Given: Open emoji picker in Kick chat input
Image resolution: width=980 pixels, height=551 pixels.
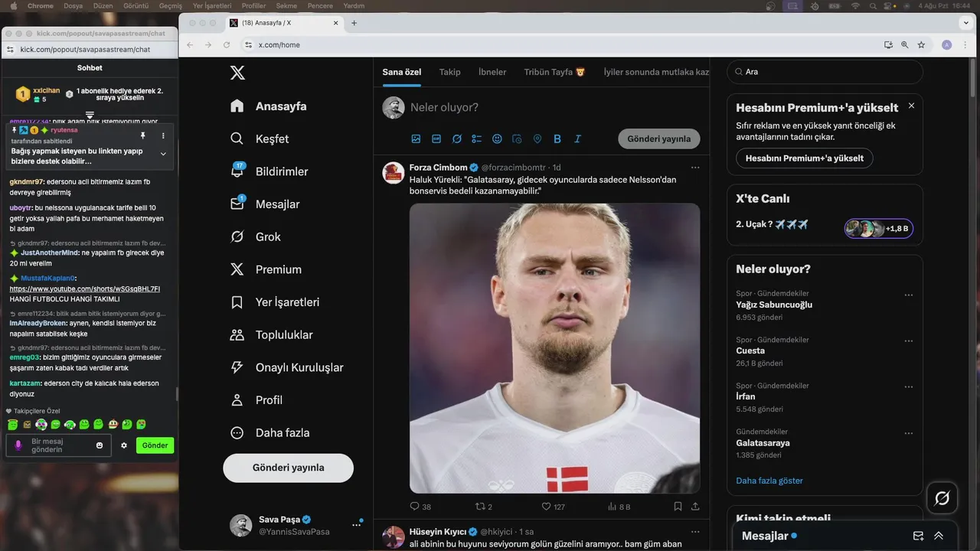Looking at the screenshot, I should 100,445.
